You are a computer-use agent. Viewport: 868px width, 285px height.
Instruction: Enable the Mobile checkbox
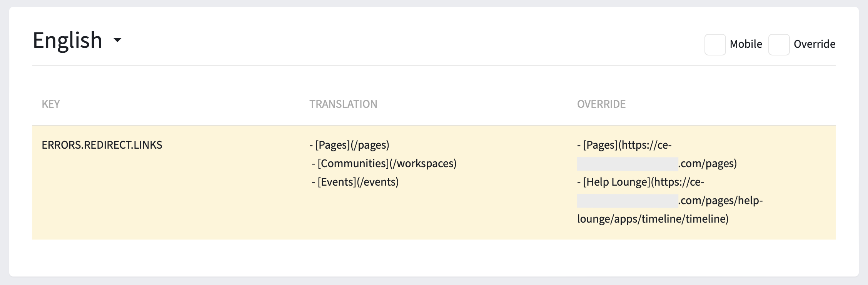click(715, 44)
